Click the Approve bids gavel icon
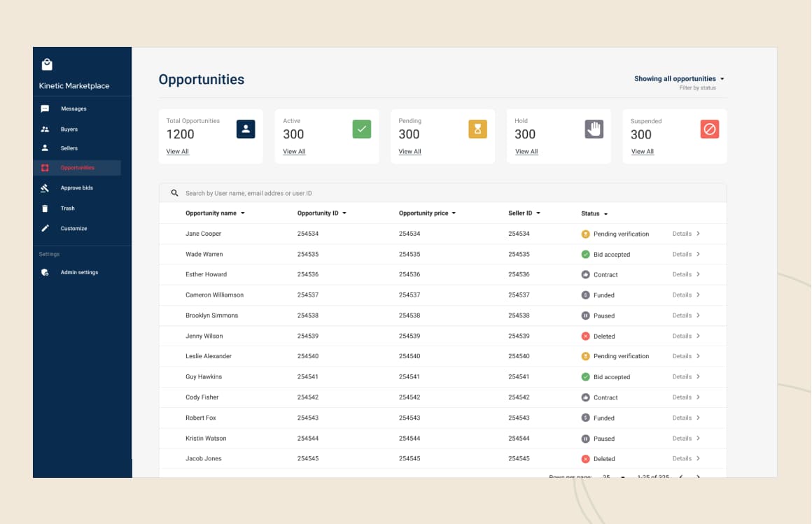 pyautogui.click(x=45, y=187)
